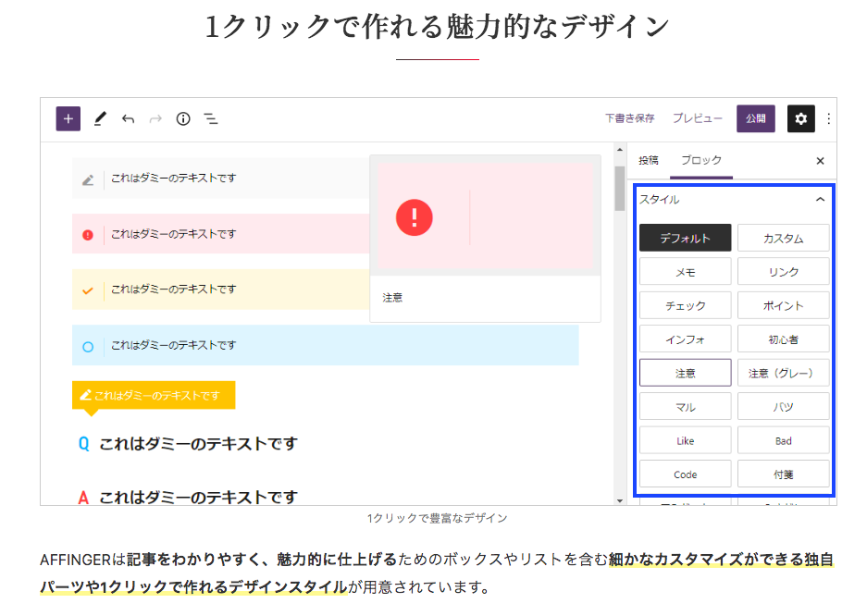Click the yellow balloon heading label

(x=154, y=395)
